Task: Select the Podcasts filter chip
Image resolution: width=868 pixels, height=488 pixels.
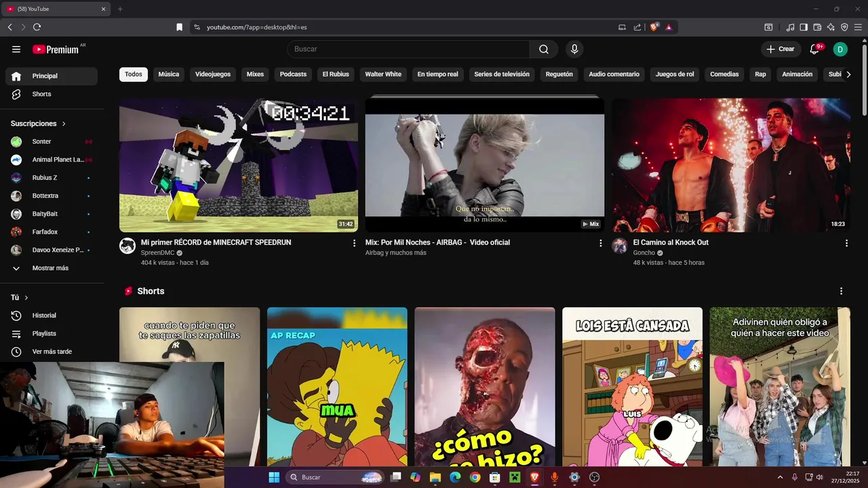Action: [x=293, y=75]
